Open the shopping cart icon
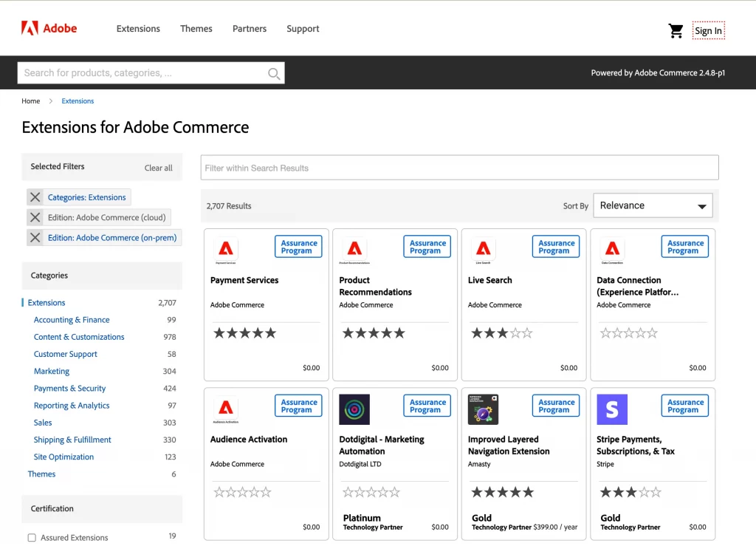 [676, 31]
